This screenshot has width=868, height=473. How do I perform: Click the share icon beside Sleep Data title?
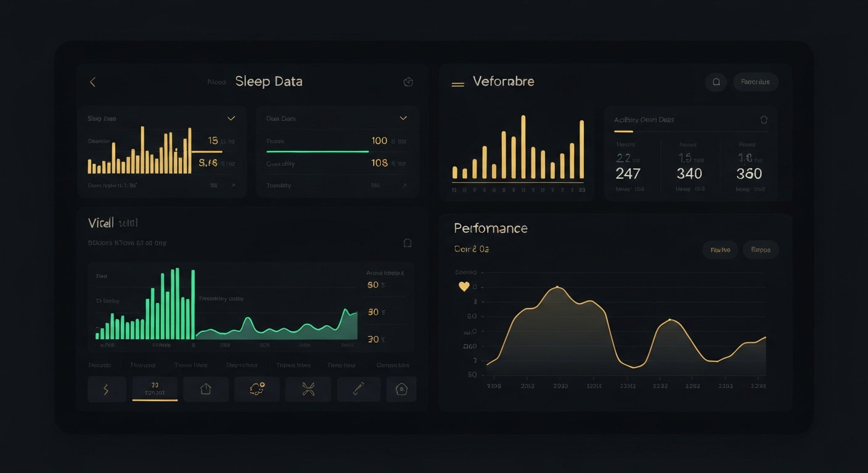point(408,81)
